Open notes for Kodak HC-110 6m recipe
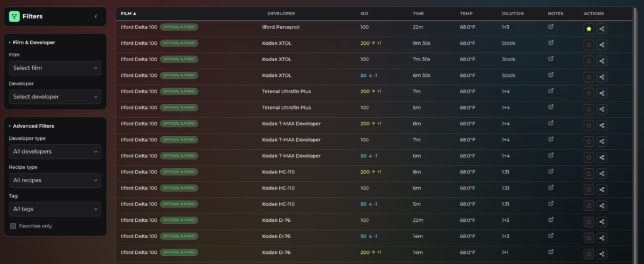This screenshot has height=264, width=644. pyautogui.click(x=551, y=188)
